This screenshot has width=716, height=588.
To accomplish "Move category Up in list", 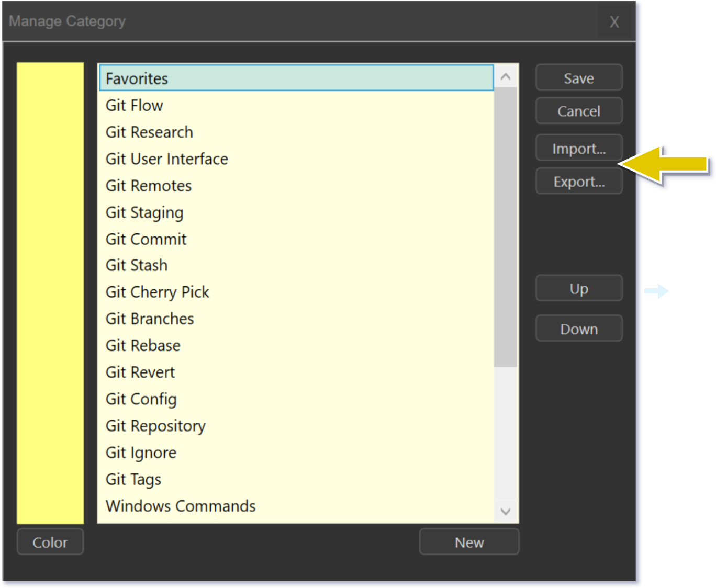I will (578, 288).
